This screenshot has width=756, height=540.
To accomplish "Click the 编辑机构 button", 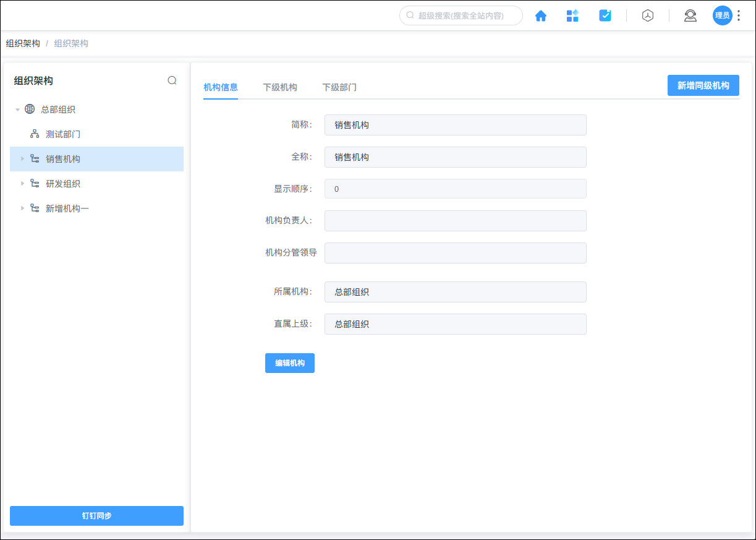I will (x=289, y=363).
